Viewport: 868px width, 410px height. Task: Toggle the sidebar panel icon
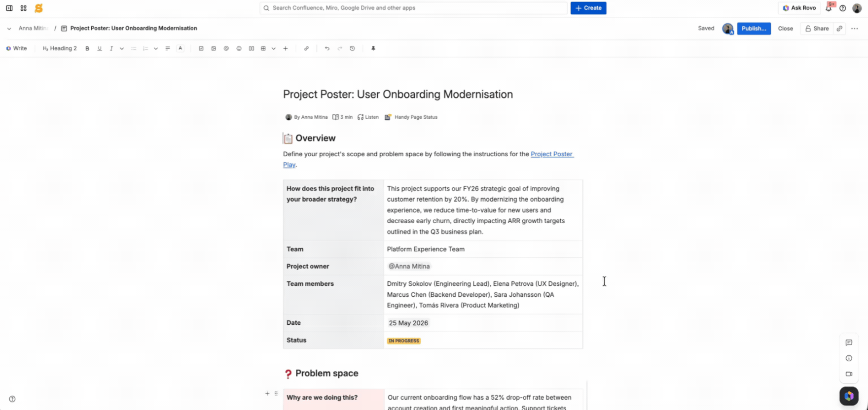(x=9, y=8)
